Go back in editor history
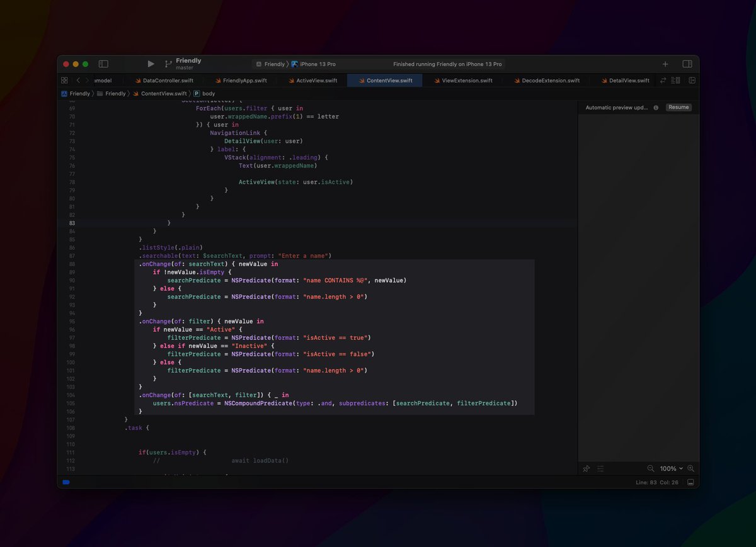Screen dimensions: 756x547 (78, 81)
